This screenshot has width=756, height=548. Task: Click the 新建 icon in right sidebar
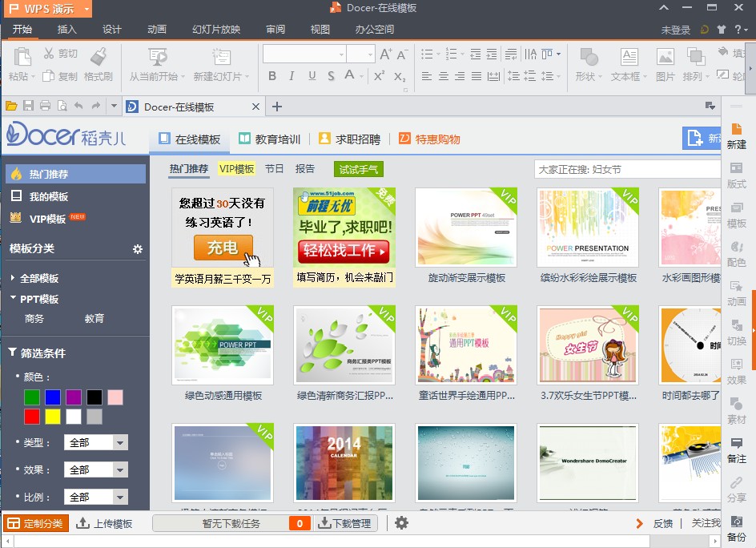click(x=736, y=135)
